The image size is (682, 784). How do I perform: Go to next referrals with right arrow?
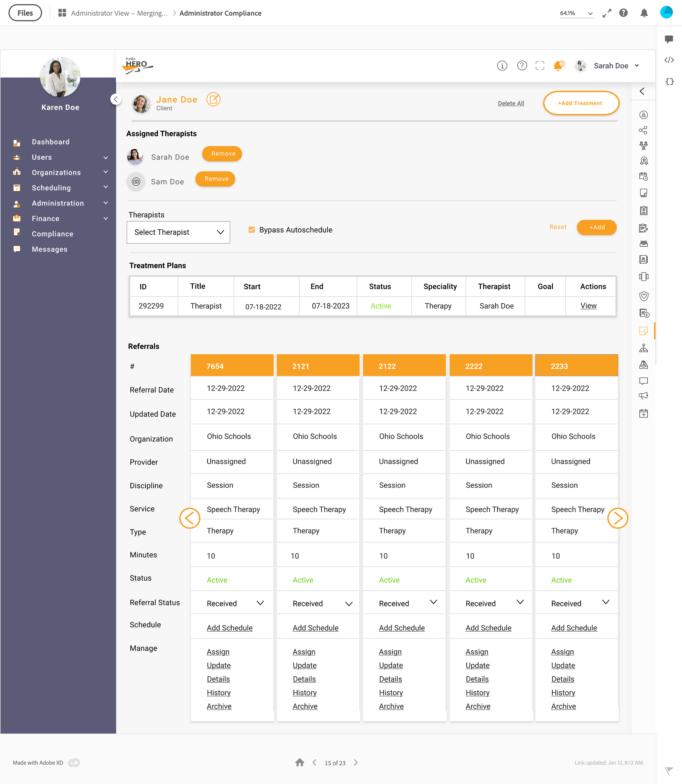pos(617,518)
